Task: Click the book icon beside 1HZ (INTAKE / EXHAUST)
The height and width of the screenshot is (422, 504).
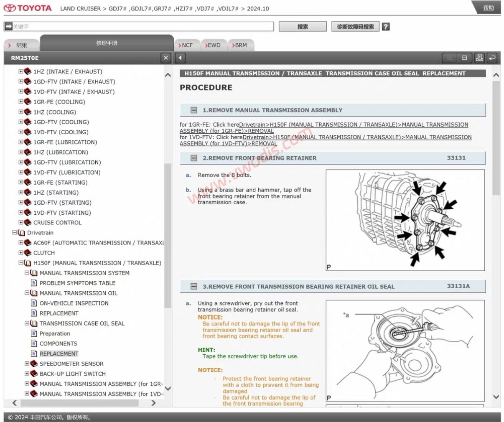Action: 28,71
